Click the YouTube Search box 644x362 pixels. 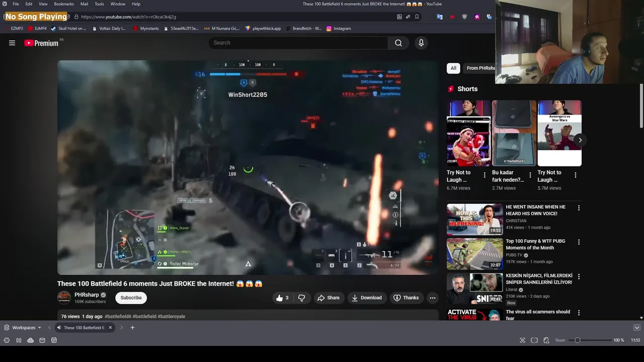pos(298,43)
